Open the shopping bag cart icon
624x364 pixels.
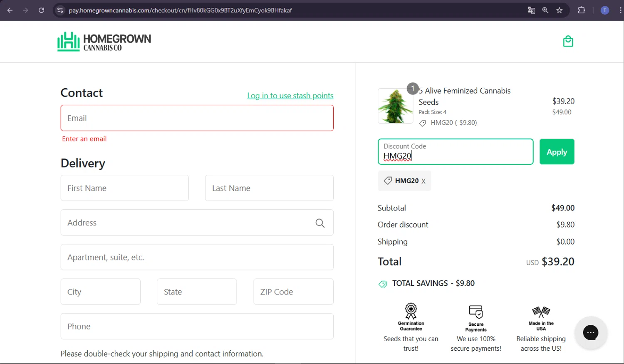[x=568, y=41]
